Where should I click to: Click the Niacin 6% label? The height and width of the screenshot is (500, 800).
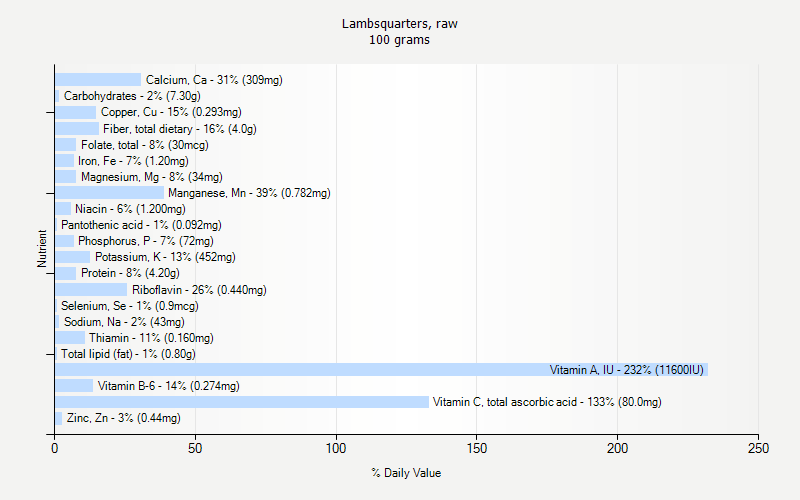[x=130, y=209]
